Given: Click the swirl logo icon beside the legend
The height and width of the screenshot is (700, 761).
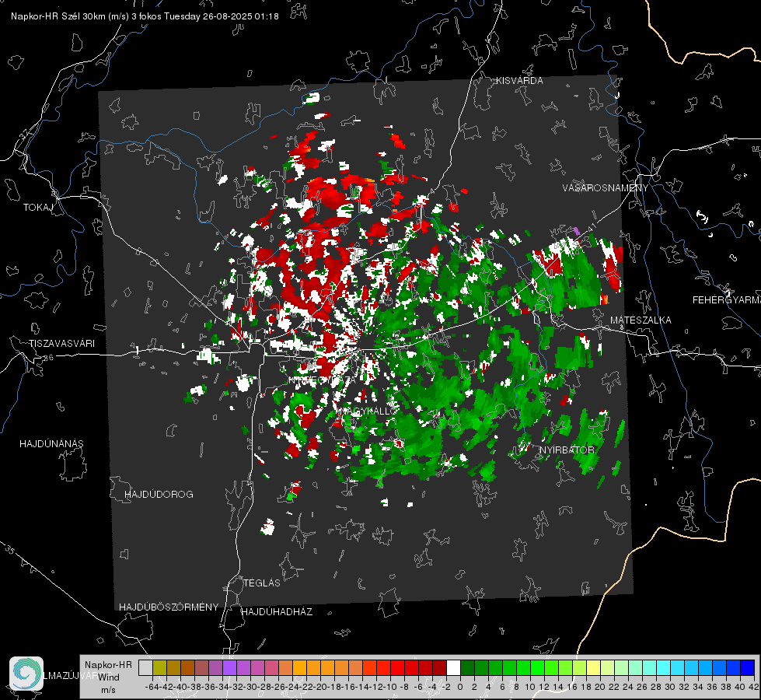Looking at the screenshot, I should (x=26, y=674).
